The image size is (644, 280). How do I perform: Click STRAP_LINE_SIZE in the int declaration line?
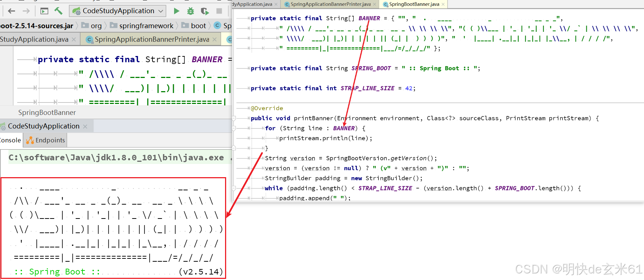coord(367,88)
